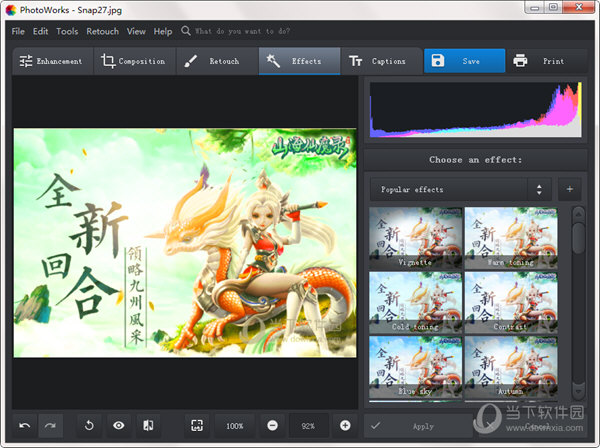Minimize the PhotoWorks window
Viewport: 600px width, 448px height.
tap(535, 7)
